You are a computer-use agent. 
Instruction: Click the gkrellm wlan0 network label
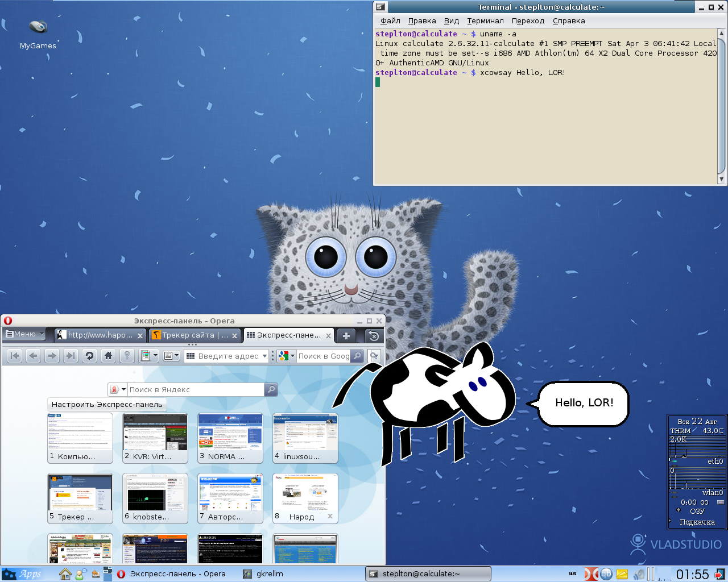click(x=713, y=492)
